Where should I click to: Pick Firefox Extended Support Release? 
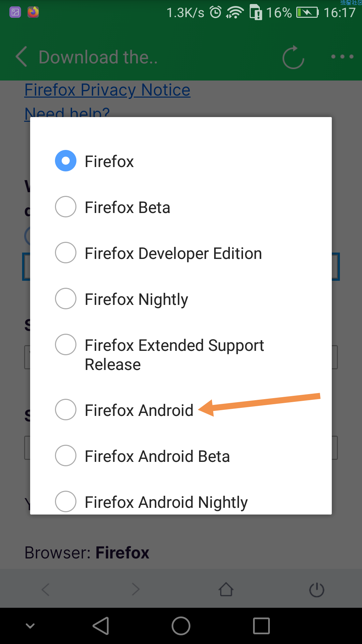point(66,345)
